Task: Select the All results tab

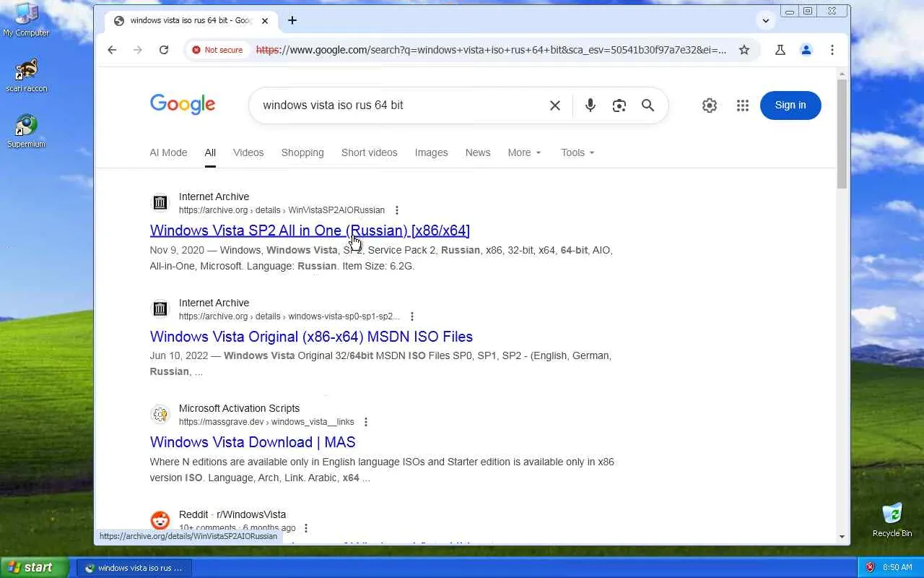Action: point(210,152)
